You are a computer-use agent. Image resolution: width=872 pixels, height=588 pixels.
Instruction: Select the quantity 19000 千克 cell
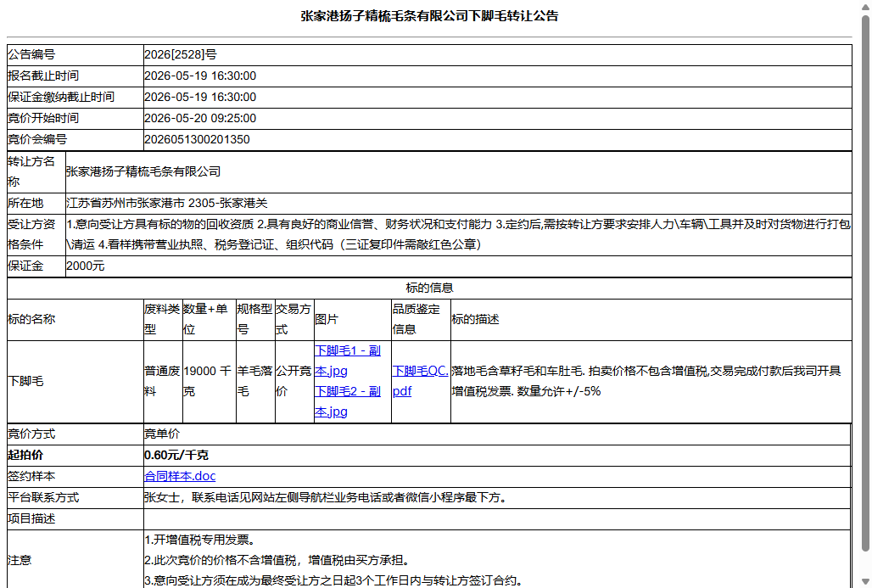click(x=210, y=382)
